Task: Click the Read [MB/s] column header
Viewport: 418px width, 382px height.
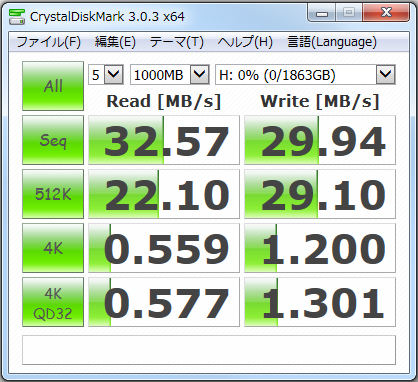Action: pos(164,101)
